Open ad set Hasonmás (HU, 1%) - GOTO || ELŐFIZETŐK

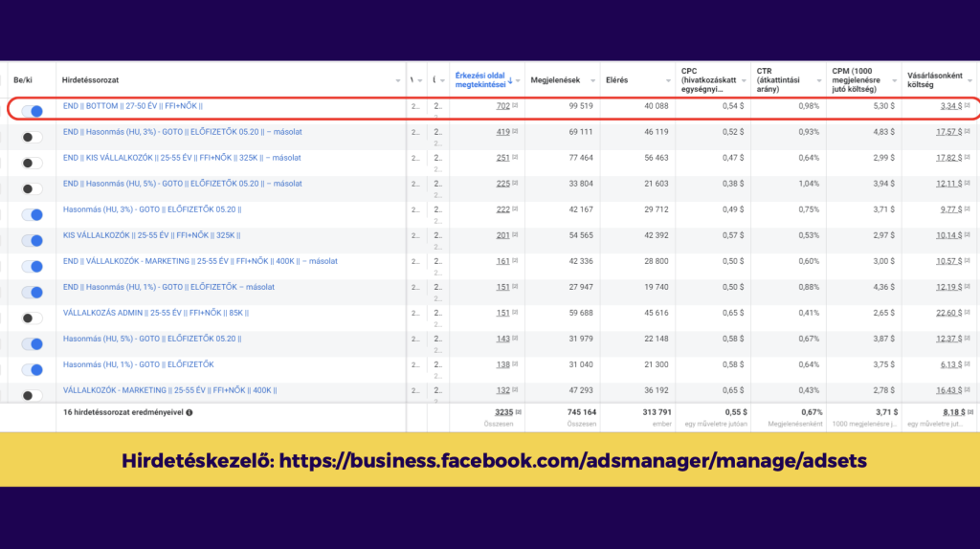click(x=138, y=364)
